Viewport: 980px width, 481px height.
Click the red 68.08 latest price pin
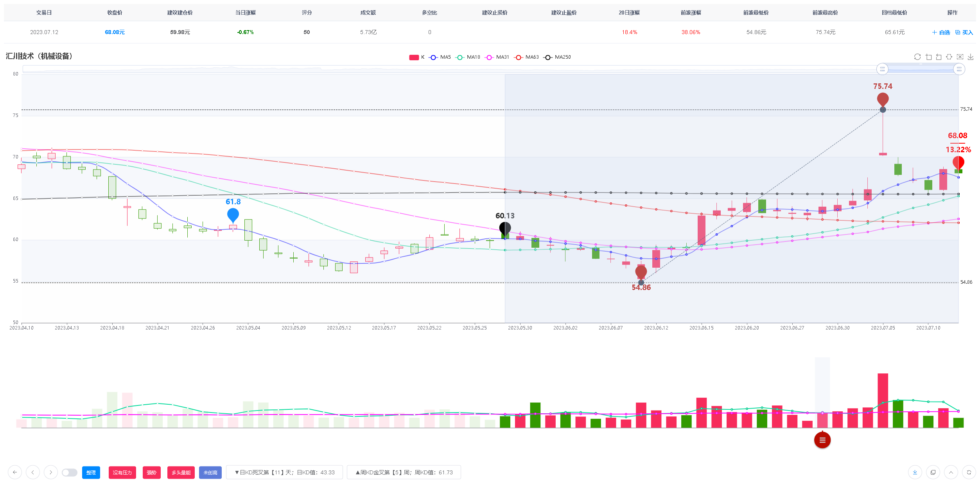click(x=958, y=163)
